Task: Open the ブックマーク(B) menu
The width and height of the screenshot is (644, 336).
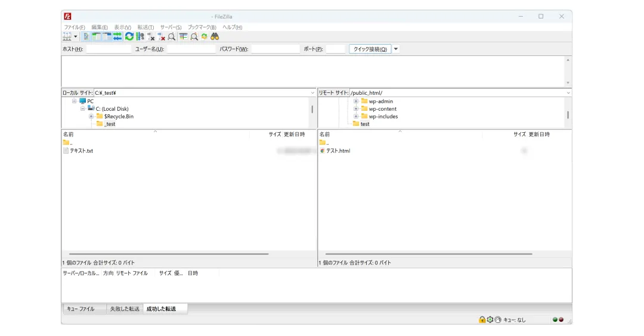Action: (202, 27)
